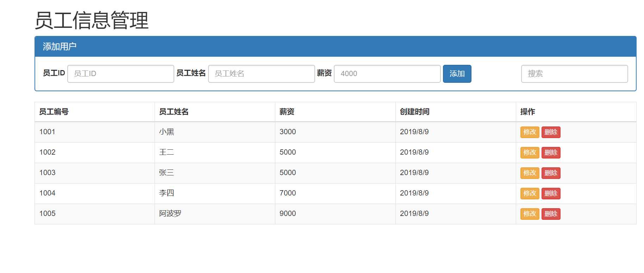The image size is (644, 273).
Task: Click 删除 in the 张三 row
Action: point(551,173)
